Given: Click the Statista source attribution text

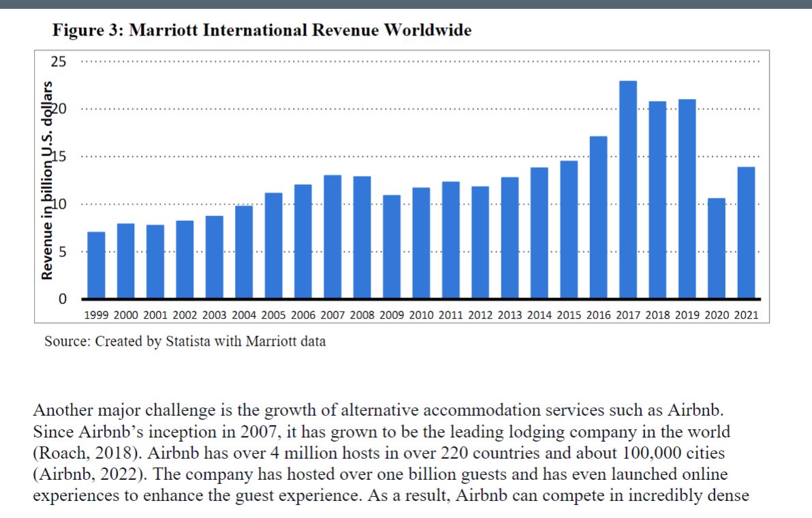Looking at the screenshot, I should [185, 341].
